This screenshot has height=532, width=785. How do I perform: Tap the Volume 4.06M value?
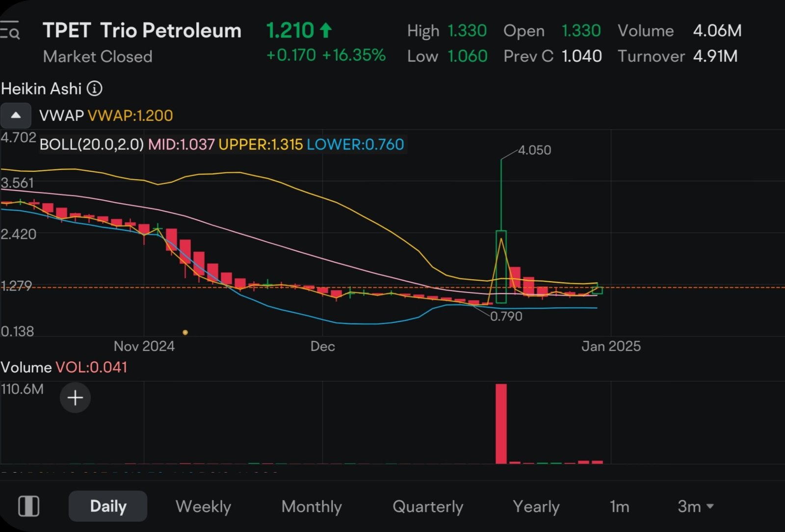click(717, 31)
